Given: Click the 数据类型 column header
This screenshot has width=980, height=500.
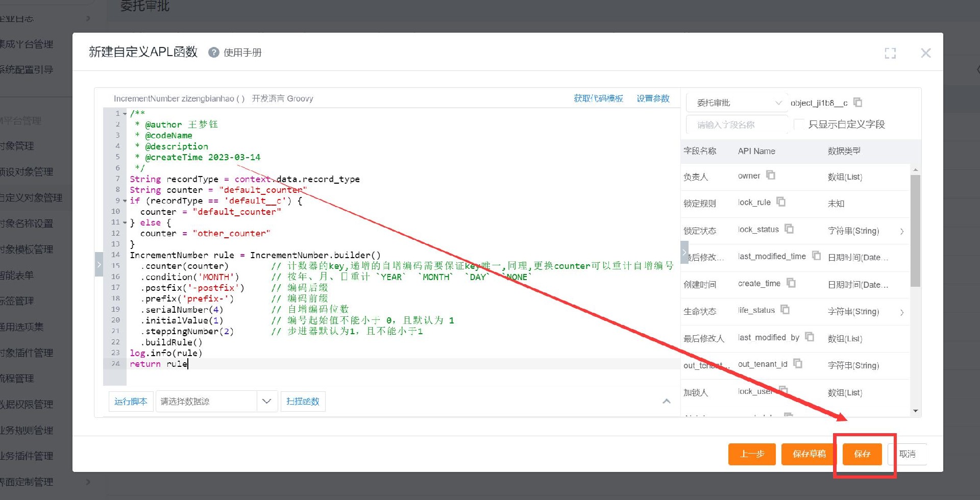Looking at the screenshot, I should click(x=844, y=151).
